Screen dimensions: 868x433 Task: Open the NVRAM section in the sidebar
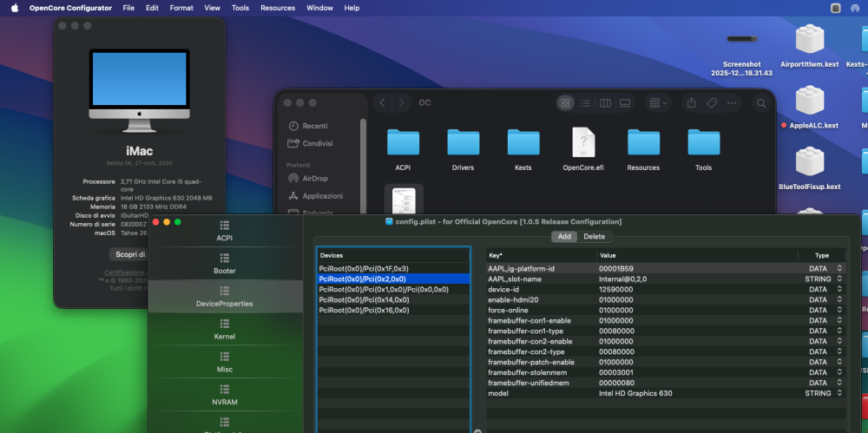224,394
